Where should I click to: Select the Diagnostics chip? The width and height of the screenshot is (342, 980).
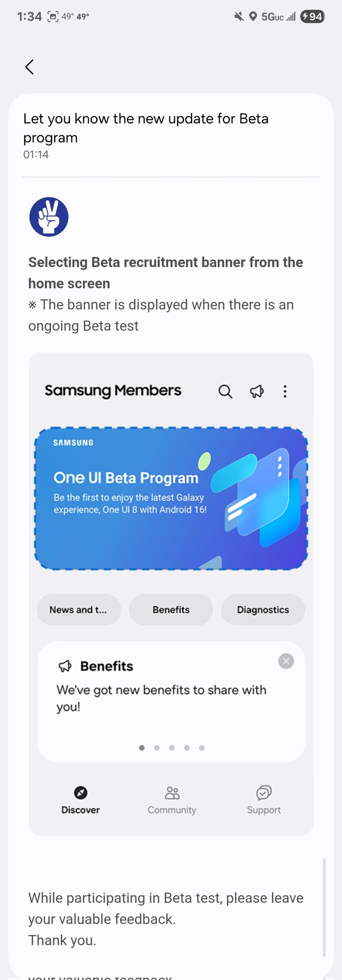point(263,610)
